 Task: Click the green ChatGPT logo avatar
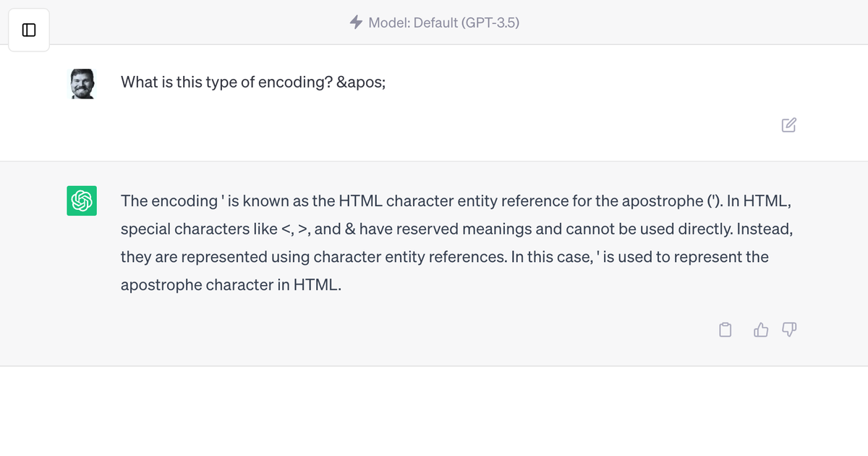pos(82,200)
